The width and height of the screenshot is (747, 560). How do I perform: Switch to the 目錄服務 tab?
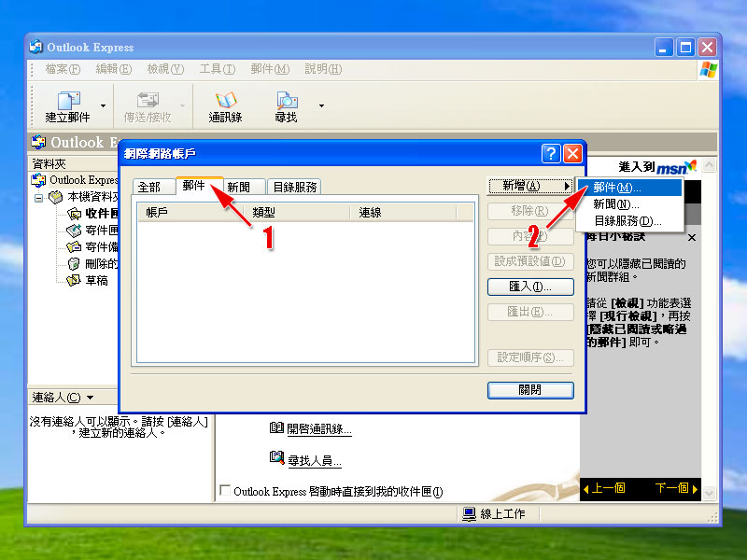[x=295, y=188]
